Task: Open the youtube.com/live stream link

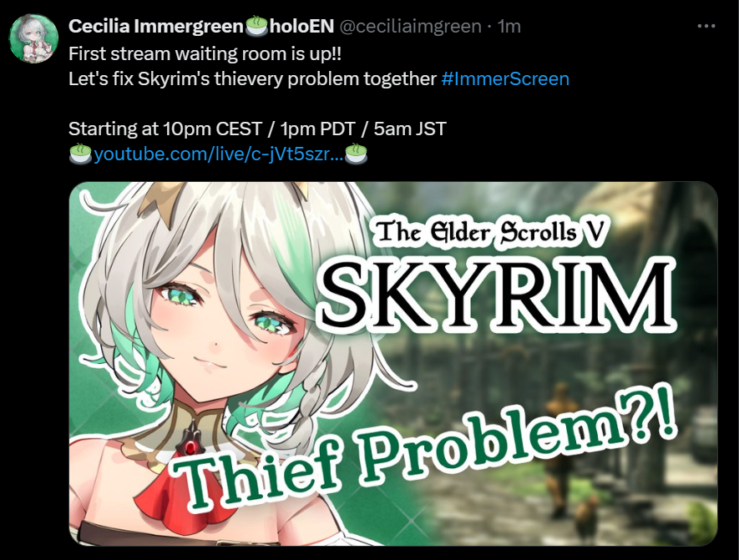Action: tap(219, 154)
